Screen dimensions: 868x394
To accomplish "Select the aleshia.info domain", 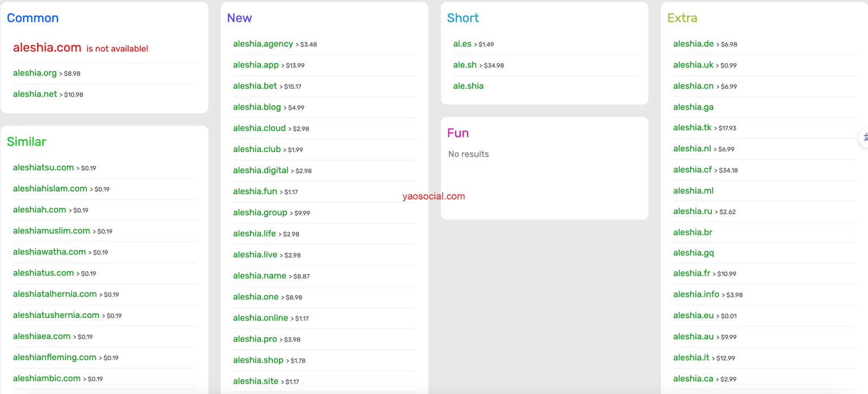I will tap(696, 294).
